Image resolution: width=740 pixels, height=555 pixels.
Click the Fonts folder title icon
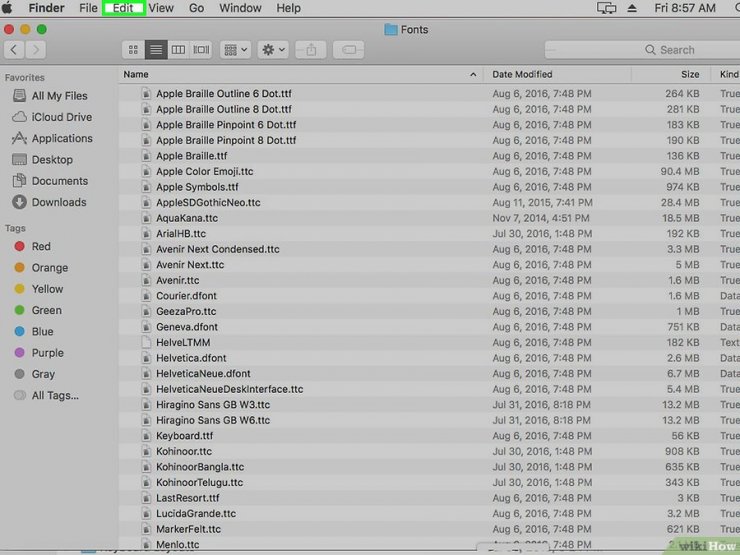pos(391,29)
